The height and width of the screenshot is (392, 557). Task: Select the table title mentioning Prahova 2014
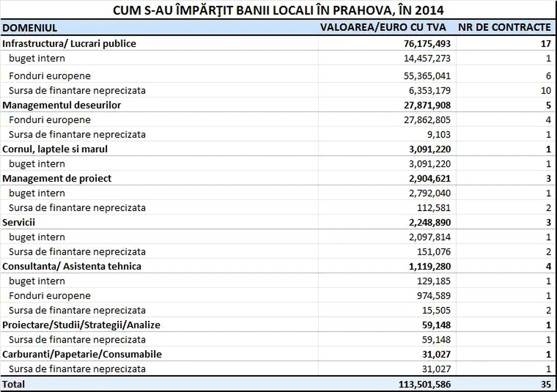tap(279, 11)
